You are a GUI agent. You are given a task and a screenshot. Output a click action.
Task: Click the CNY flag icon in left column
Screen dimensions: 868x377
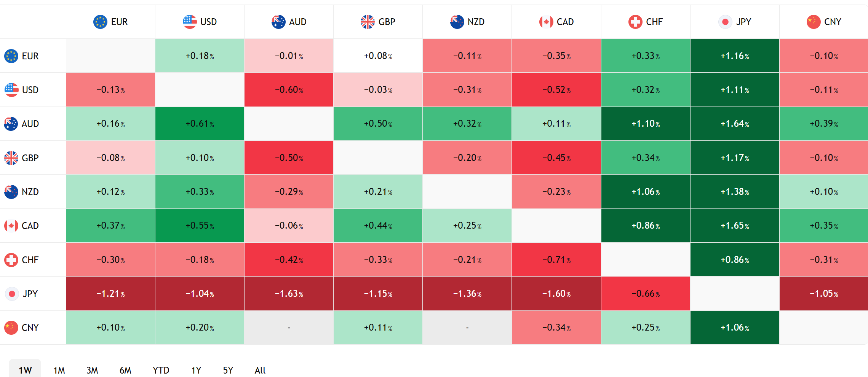tap(11, 328)
